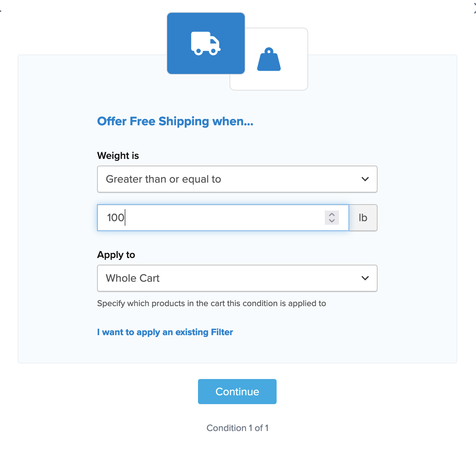Focus the weight value field containing 100

[x=212, y=218]
